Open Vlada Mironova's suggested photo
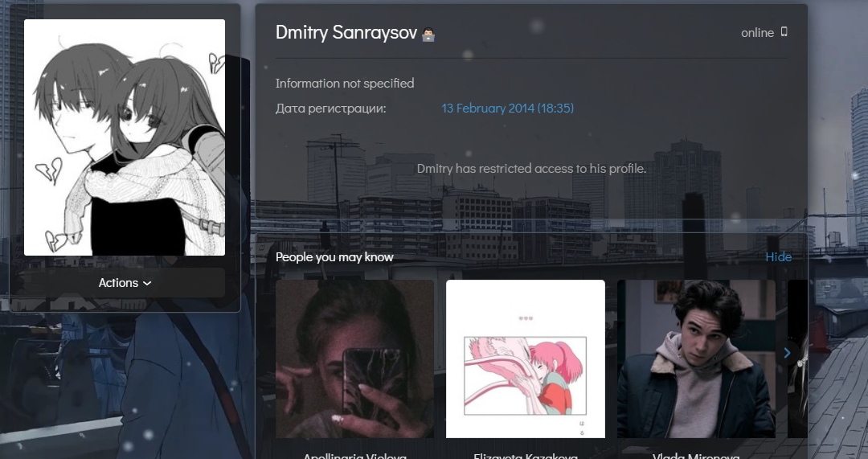Screen dimensions: 868x459 pyautogui.click(x=696, y=359)
